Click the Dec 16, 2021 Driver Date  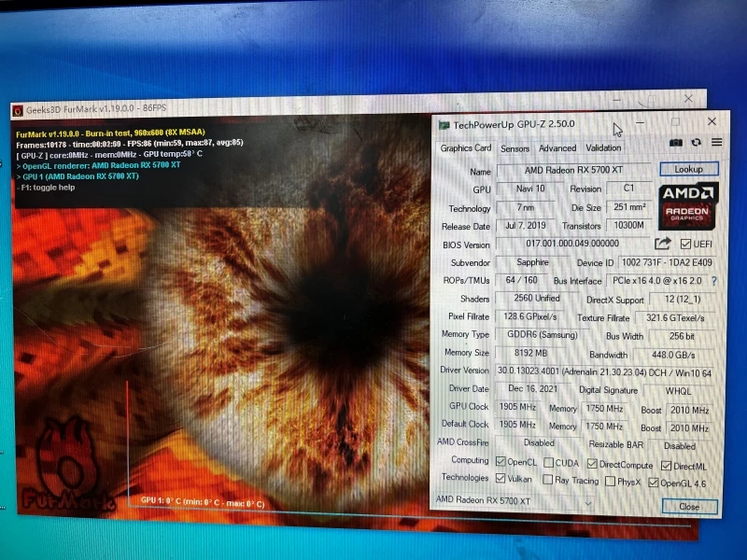tap(532, 388)
